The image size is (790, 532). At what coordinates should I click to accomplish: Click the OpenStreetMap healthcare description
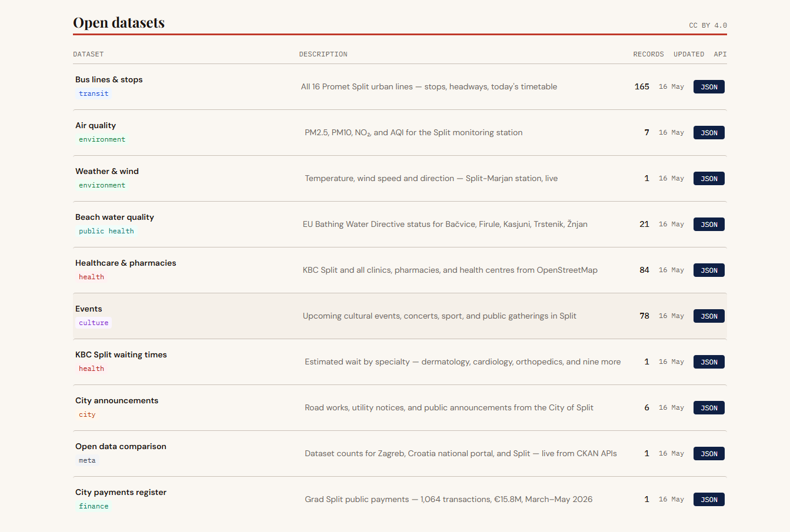tap(450, 270)
